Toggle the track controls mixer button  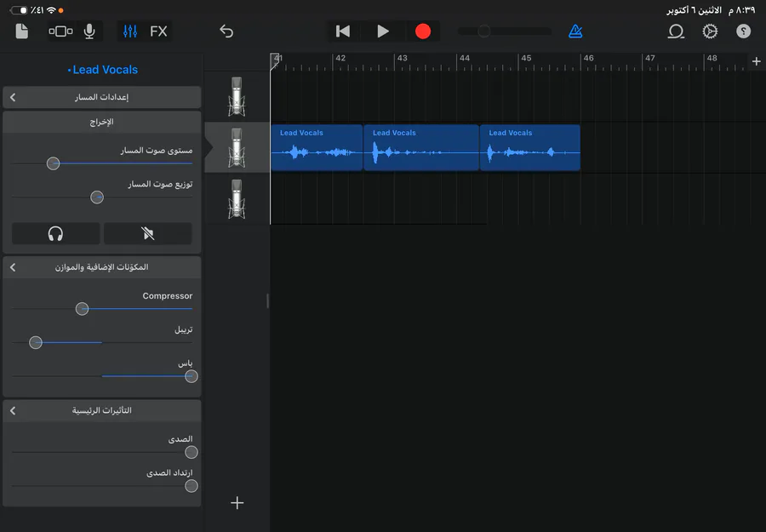[130, 31]
